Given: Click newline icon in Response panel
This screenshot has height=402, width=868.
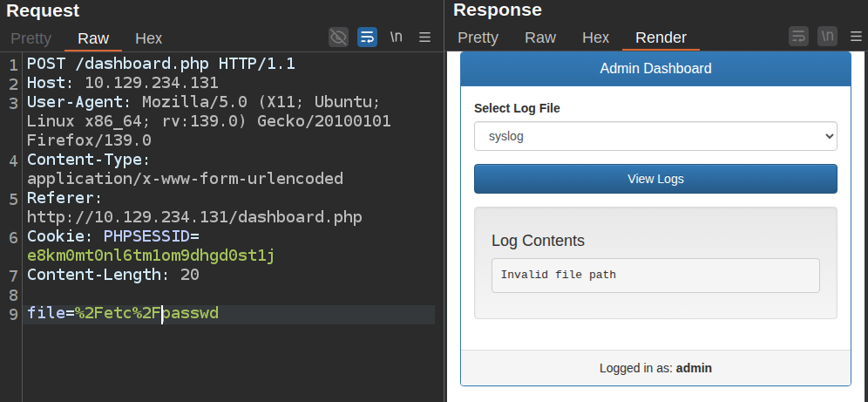Looking at the screenshot, I should [827, 37].
